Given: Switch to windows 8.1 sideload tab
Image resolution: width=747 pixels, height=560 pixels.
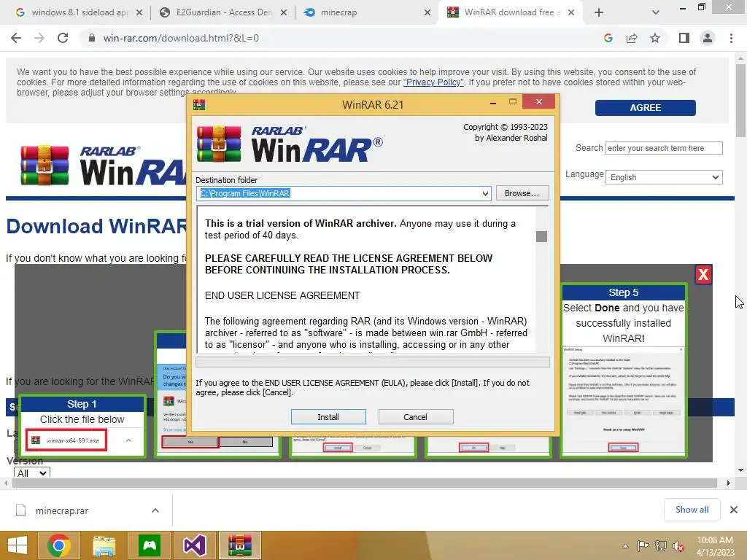Looking at the screenshot, I should click(x=79, y=12).
